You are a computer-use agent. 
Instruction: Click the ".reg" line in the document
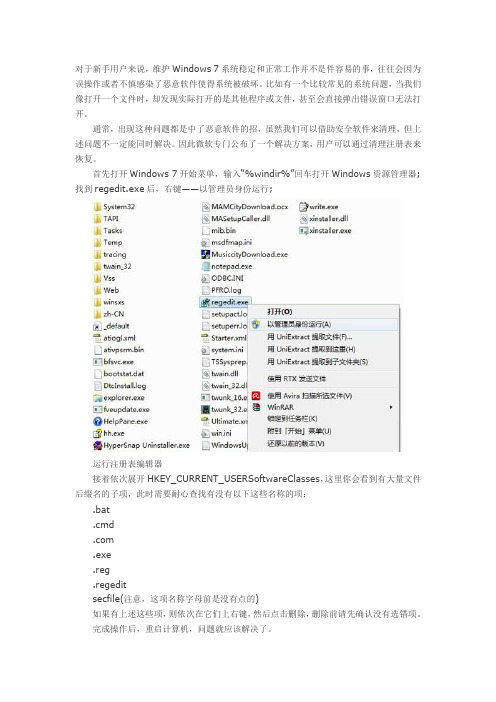coord(101,570)
